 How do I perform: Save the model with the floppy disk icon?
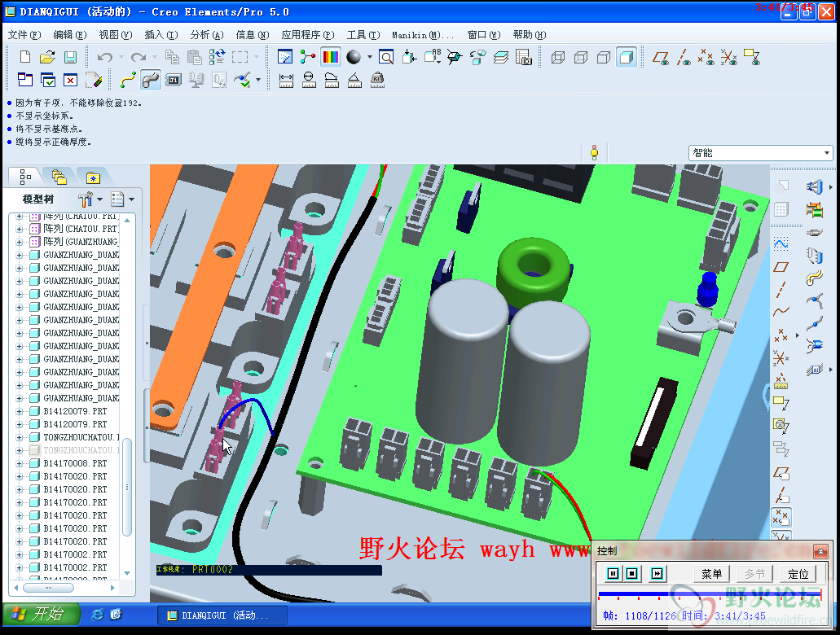point(70,57)
